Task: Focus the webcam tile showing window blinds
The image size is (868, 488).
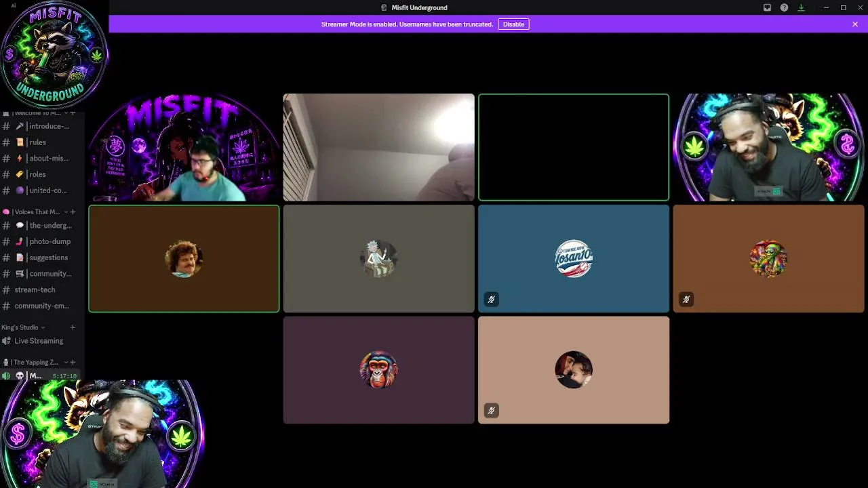Action: click(378, 148)
